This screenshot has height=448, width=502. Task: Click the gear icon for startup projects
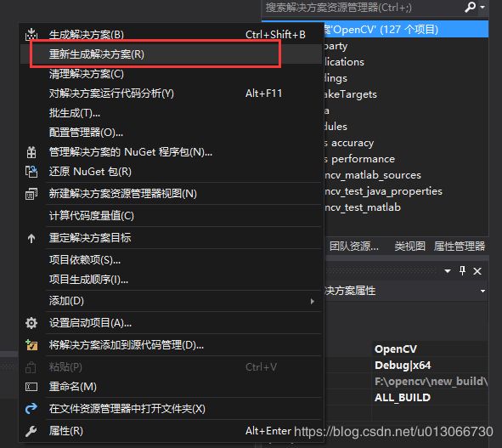tap(31, 323)
